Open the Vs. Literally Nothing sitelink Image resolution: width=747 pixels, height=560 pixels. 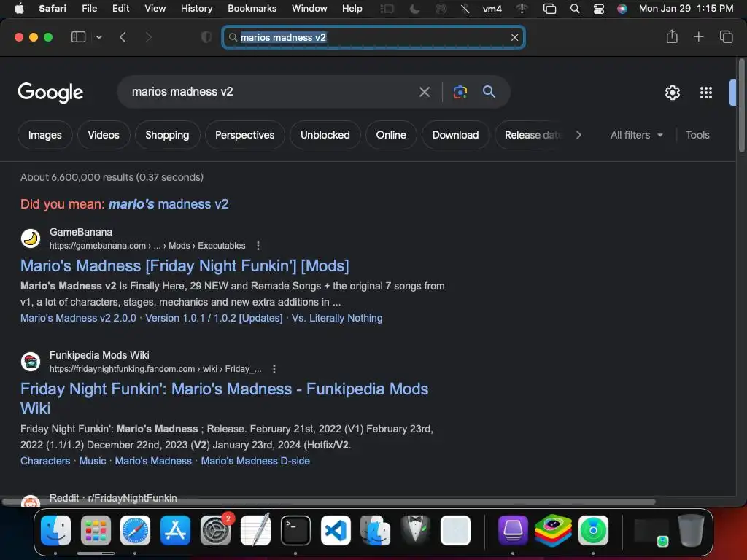pyautogui.click(x=337, y=318)
